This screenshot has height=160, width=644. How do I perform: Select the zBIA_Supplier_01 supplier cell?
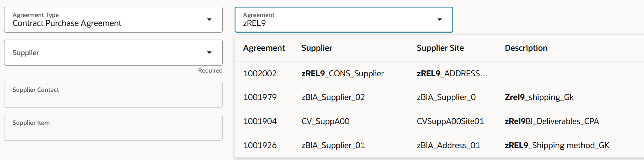click(333, 145)
